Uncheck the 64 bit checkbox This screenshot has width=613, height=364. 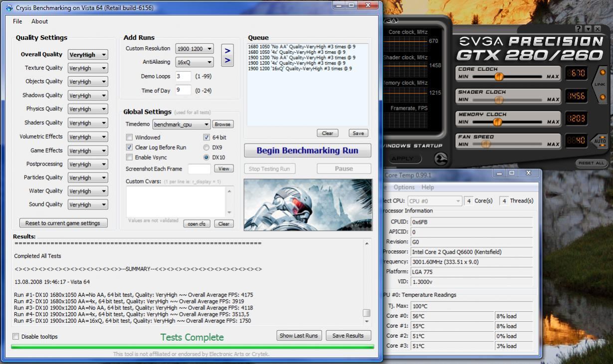[x=206, y=137]
